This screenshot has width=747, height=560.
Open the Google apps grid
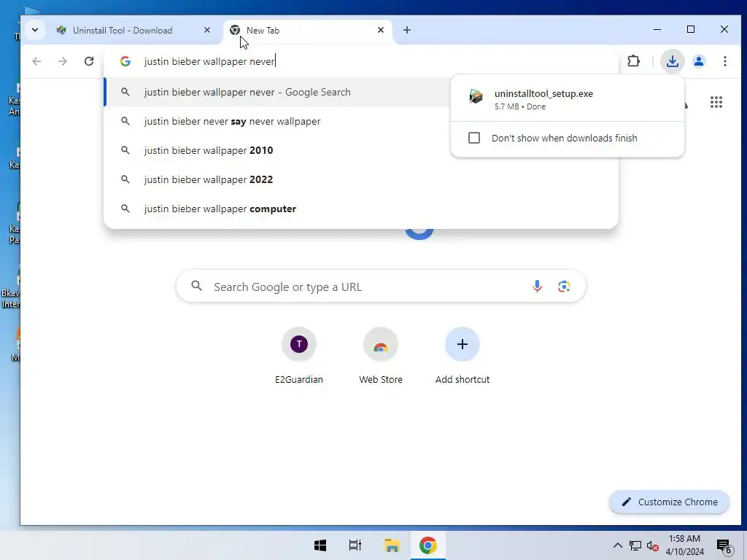click(x=716, y=102)
